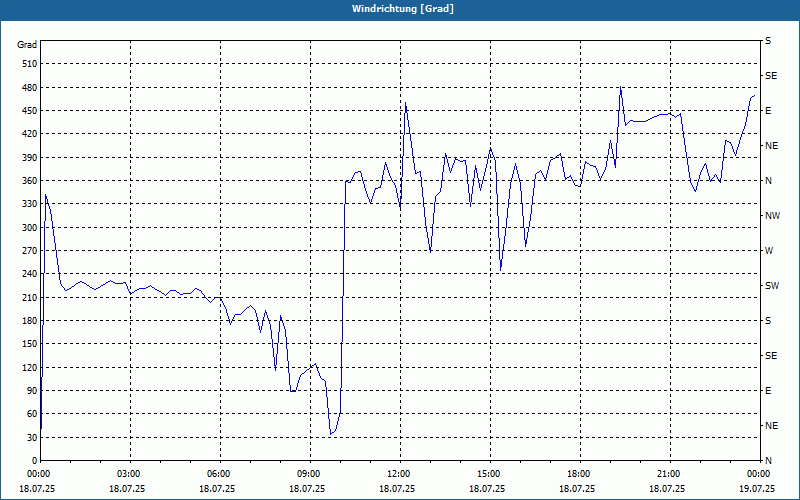Select the SE compass label on the 480 gridline
Viewport: 800px width, 500px height.
pos(771,76)
